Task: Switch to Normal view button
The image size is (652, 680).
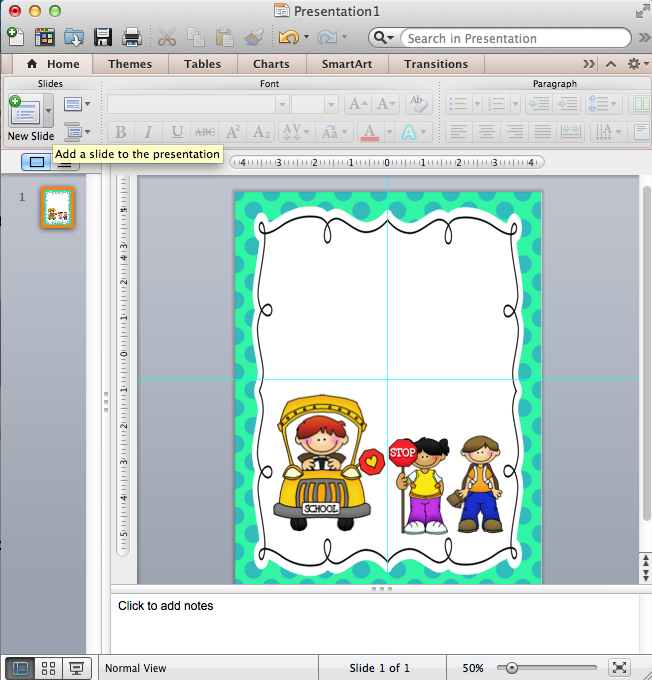Action: 20,668
